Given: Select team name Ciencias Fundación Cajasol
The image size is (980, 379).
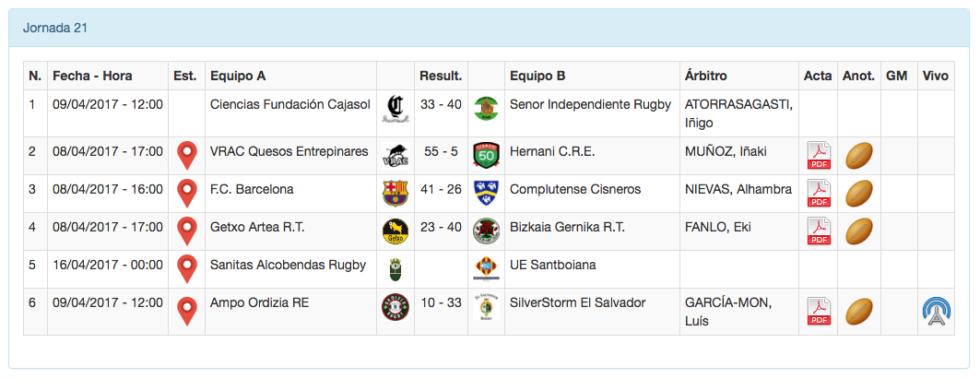Looking at the screenshot, I should 289,104.
